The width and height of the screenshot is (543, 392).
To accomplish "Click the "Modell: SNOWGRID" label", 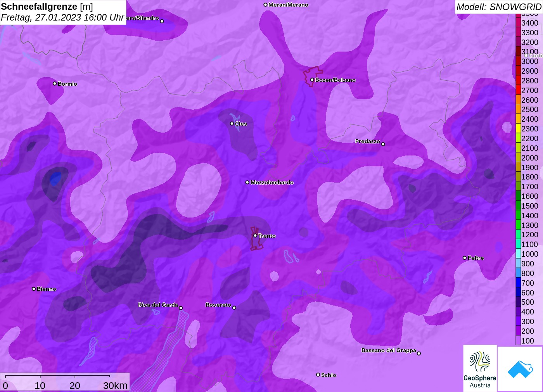I will pyautogui.click(x=499, y=7).
